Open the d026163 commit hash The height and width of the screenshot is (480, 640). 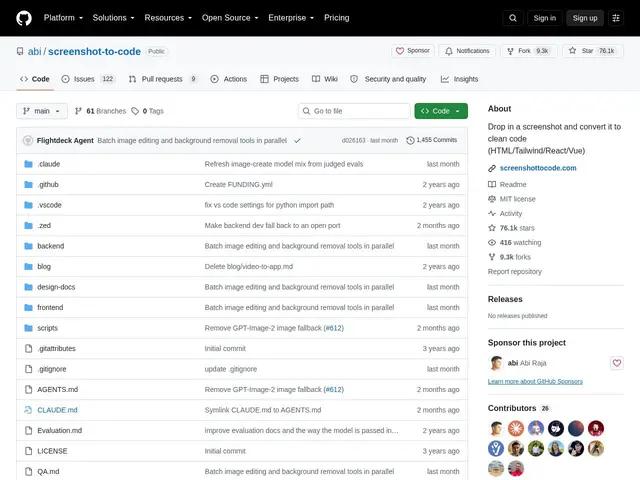(x=353, y=140)
